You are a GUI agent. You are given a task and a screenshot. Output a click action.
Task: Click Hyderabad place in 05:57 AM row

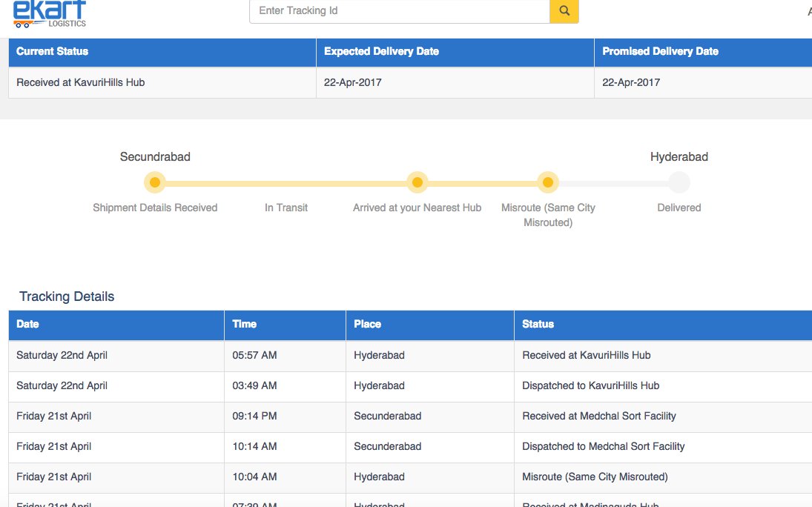(379, 355)
